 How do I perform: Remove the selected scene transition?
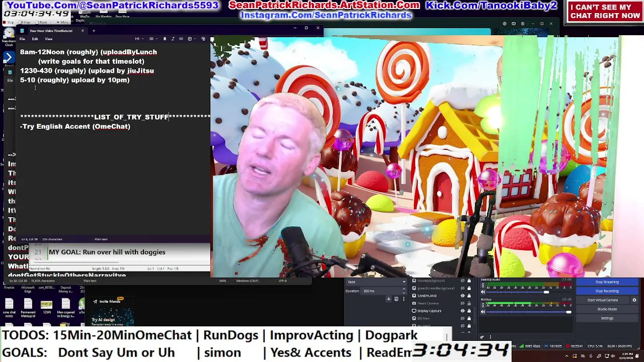click(x=396, y=299)
